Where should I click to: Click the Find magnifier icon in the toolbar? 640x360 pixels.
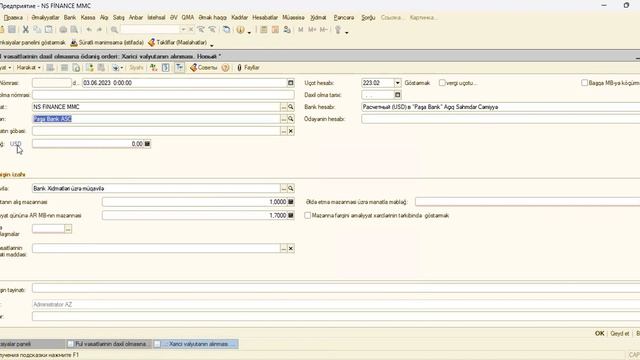pos(114,29)
